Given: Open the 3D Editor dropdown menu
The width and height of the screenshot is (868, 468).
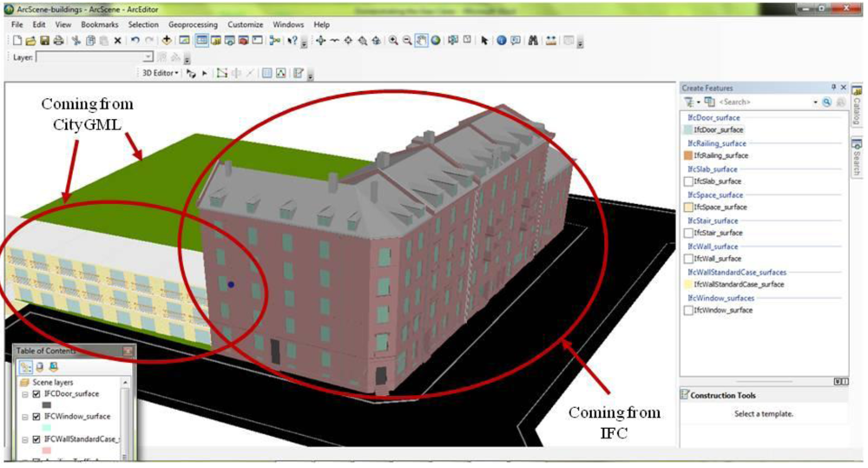Looking at the screenshot, I should pyautogui.click(x=160, y=74).
